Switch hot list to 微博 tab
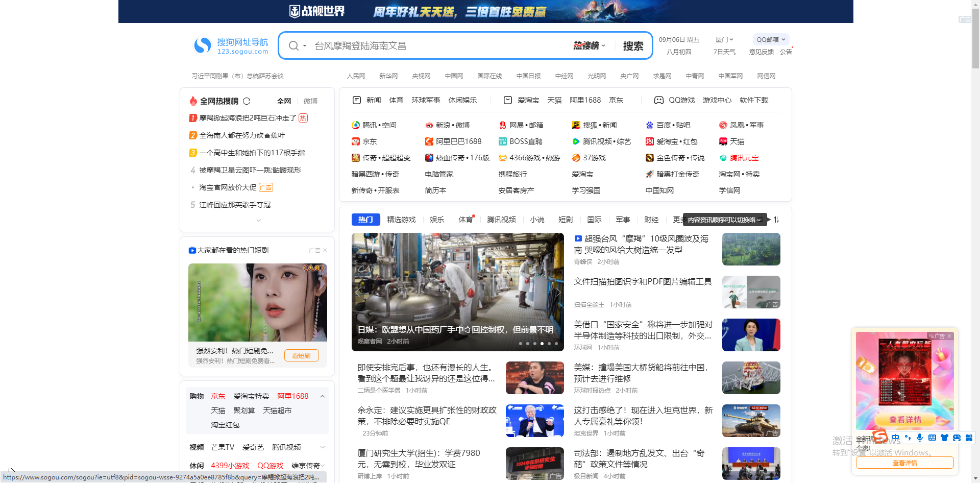Image resolution: width=980 pixels, height=483 pixels. (310, 101)
